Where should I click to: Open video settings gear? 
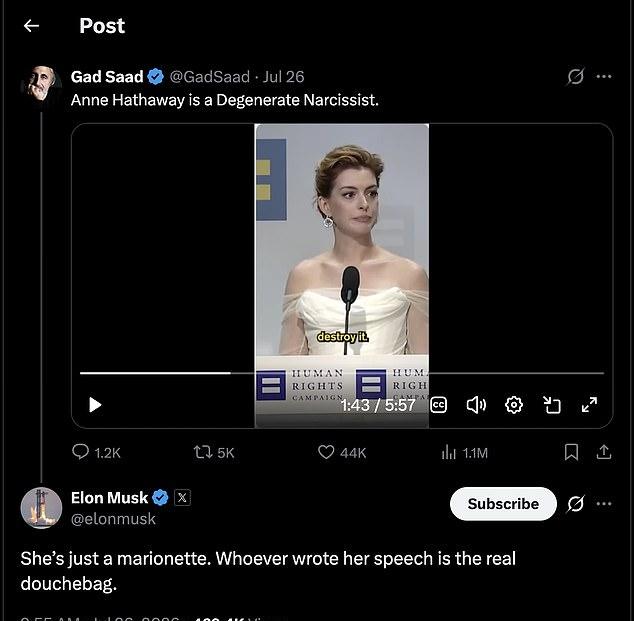click(x=514, y=405)
